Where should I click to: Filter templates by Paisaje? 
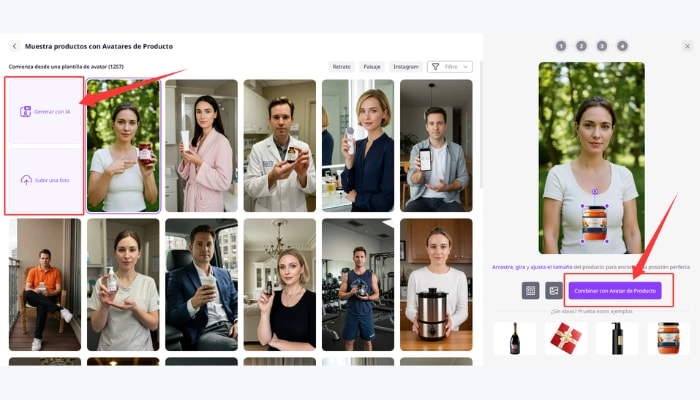tap(372, 66)
